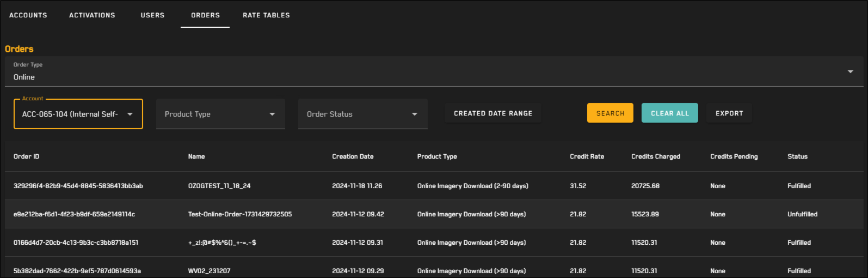This screenshot has width=868, height=278.
Task: Switch to the Activations tab
Action: tap(92, 15)
